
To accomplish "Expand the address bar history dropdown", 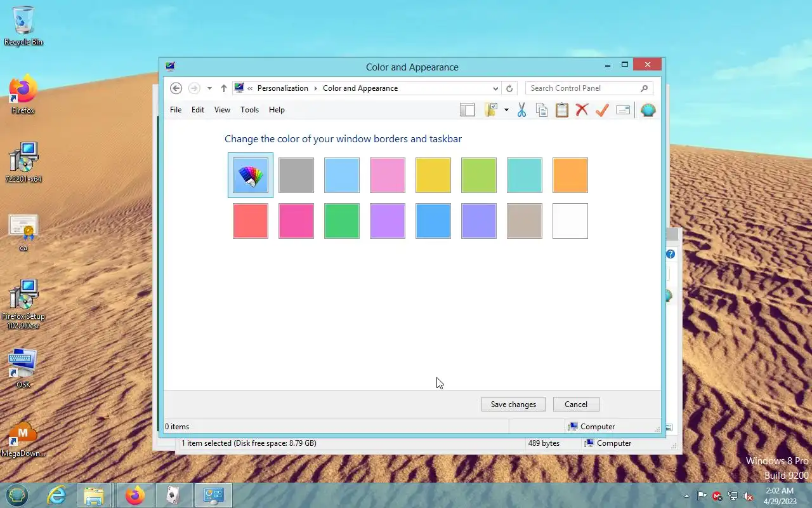I will coord(495,88).
